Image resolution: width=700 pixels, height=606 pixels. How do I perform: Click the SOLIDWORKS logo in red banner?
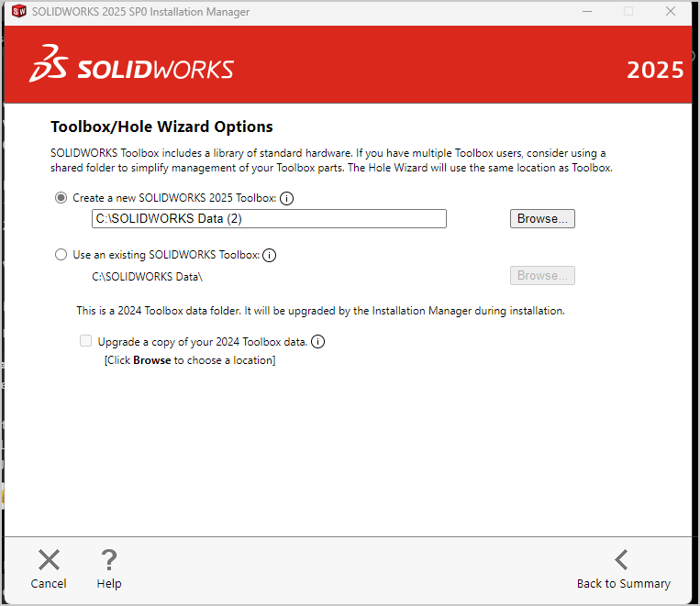click(132, 65)
